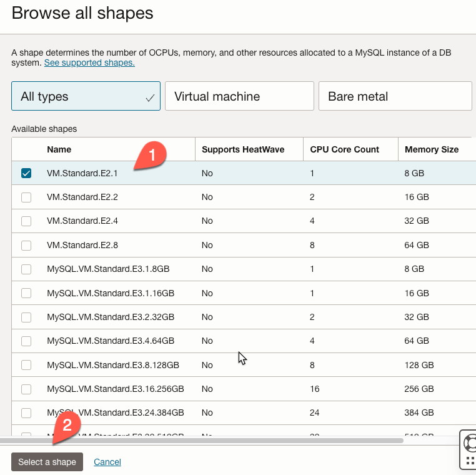The height and width of the screenshot is (475, 476).
Task: Click the MySQL.VM.Standard.E3.4.64GB name
Action: tap(111, 341)
